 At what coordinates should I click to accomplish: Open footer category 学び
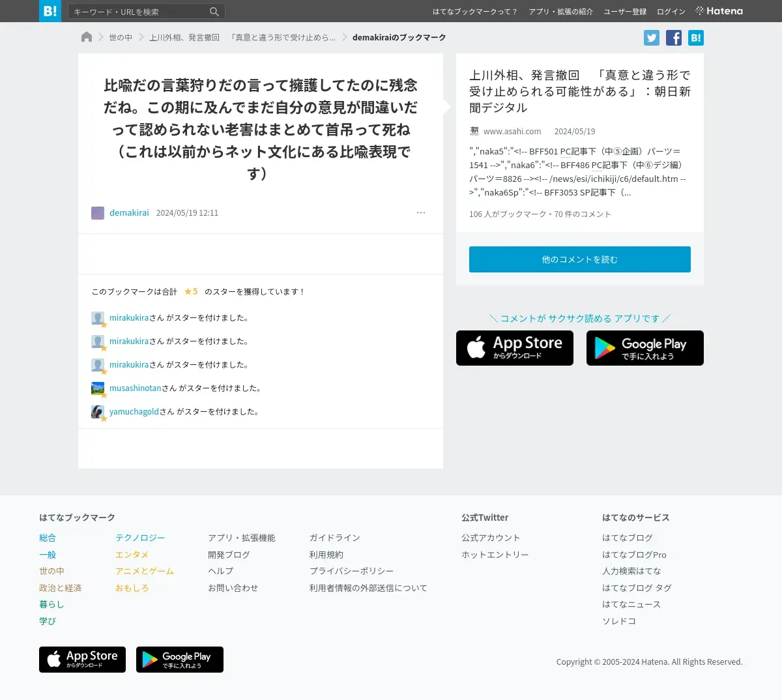point(48,621)
